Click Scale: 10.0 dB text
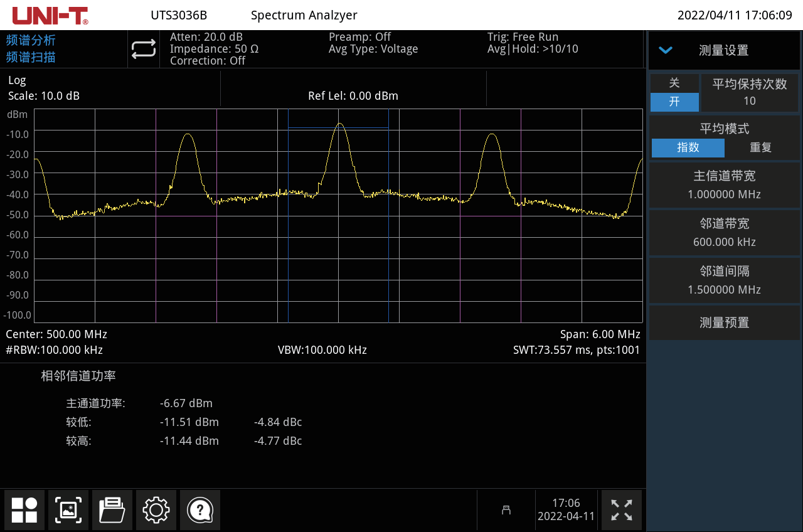This screenshot has height=532, width=803. pyautogui.click(x=44, y=96)
